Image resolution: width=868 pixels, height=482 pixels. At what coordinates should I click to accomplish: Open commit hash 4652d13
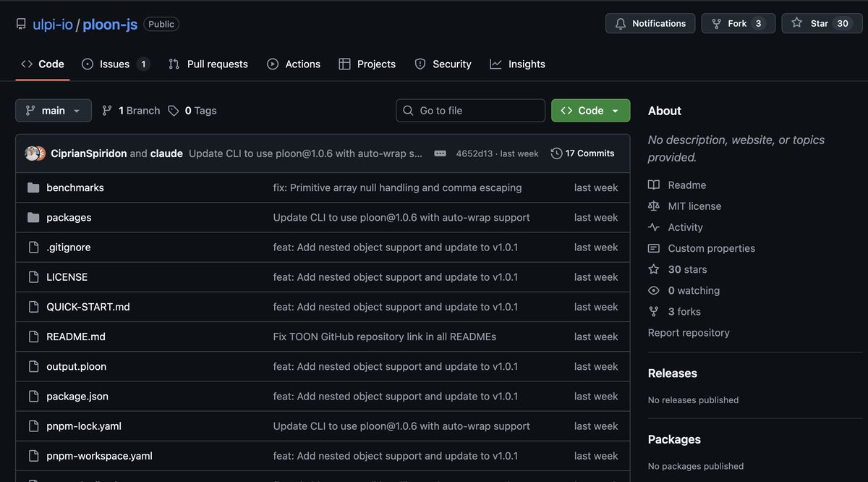click(474, 153)
